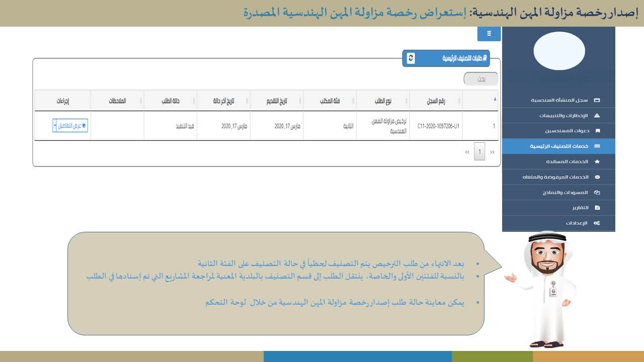Click the gears icon for الإعدادات
This screenshot has height=362, width=644.
pyautogui.click(x=597, y=223)
